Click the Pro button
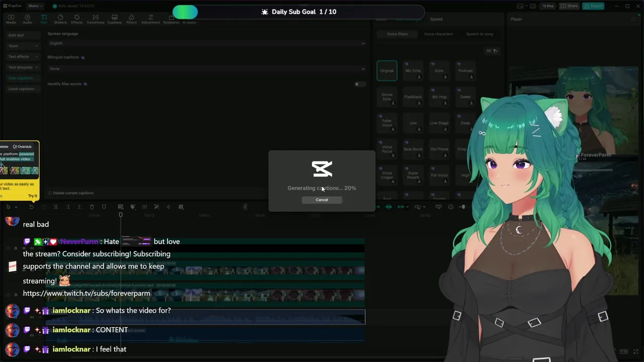 (547, 6)
